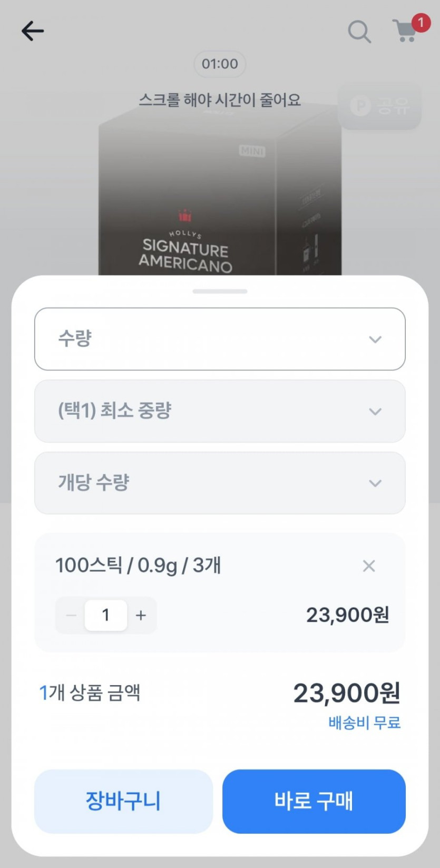
Task: Tap the bottom sheet drag handle
Action: coord(220,291)
